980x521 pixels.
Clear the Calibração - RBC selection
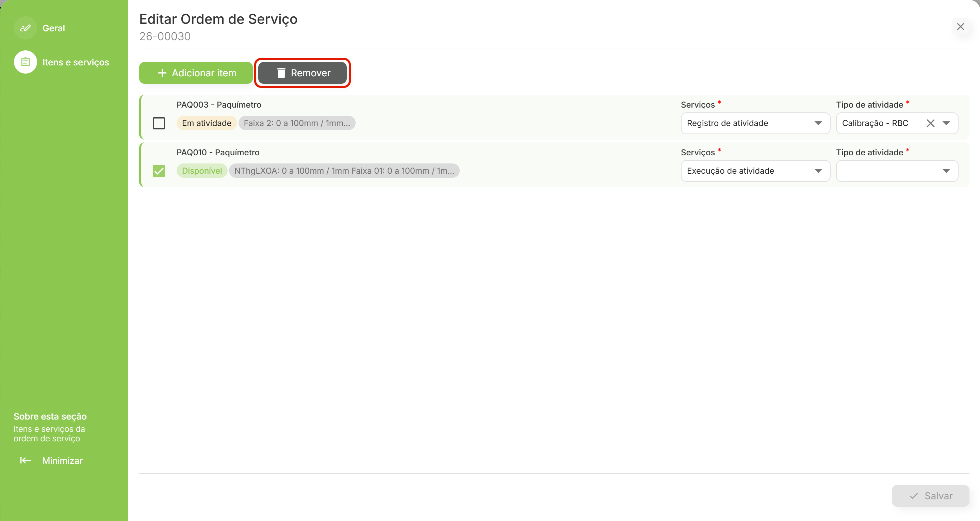click(x=930, y=123)
